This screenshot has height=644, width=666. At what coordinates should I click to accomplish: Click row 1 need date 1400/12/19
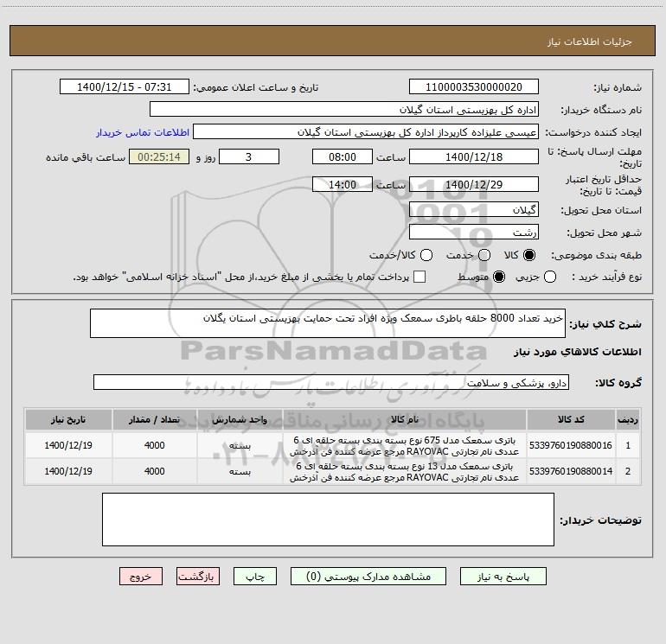[68, 445]
